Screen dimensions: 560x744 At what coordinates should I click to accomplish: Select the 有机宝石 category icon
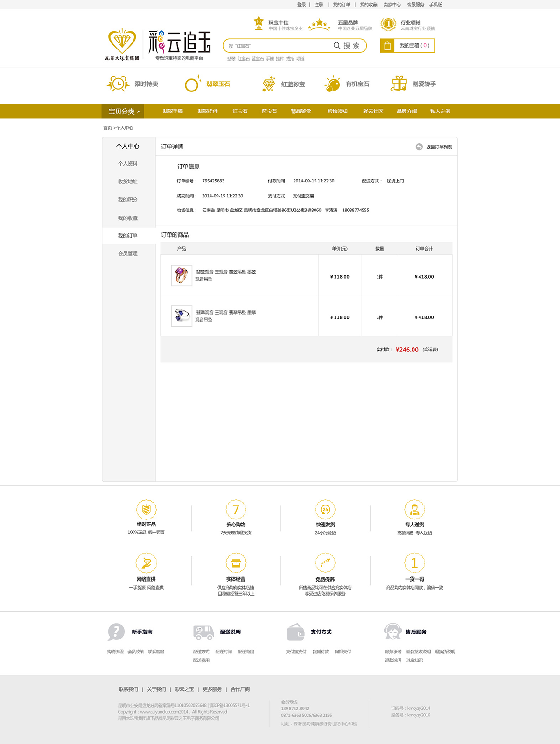pos(332,84)
